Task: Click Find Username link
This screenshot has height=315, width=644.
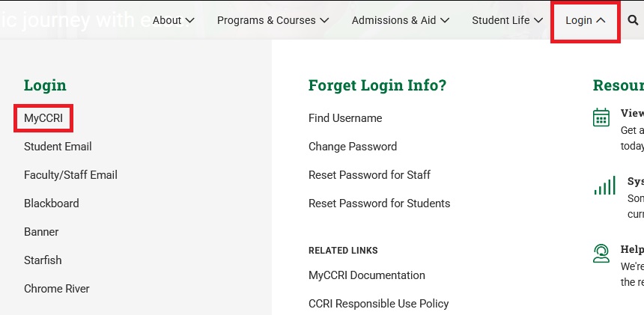Action: pyautogui.click(x=345, y=118)
